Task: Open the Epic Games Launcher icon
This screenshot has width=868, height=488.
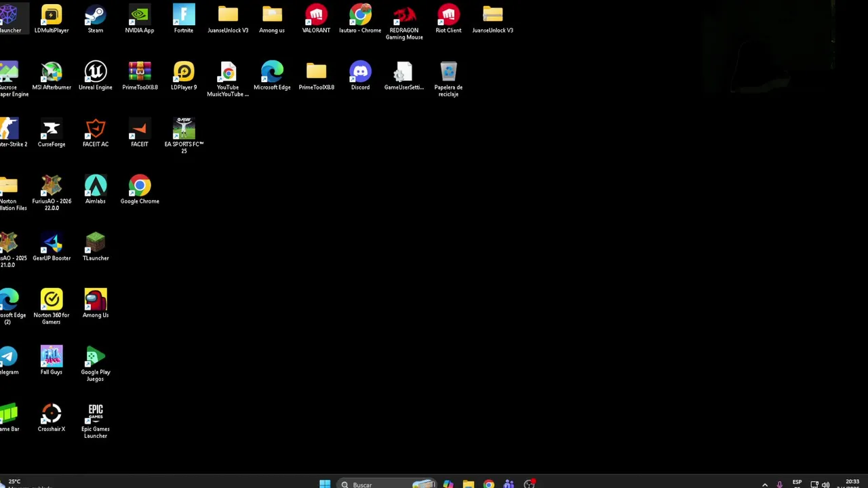Action: click(96, 420)
